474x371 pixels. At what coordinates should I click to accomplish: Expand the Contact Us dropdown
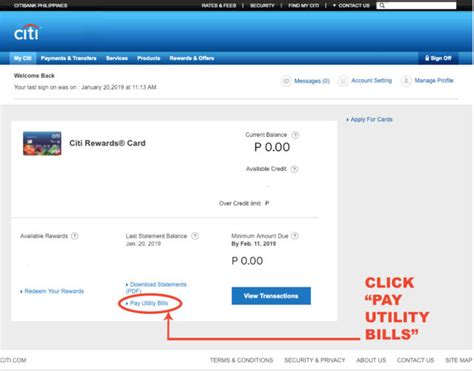351,5
